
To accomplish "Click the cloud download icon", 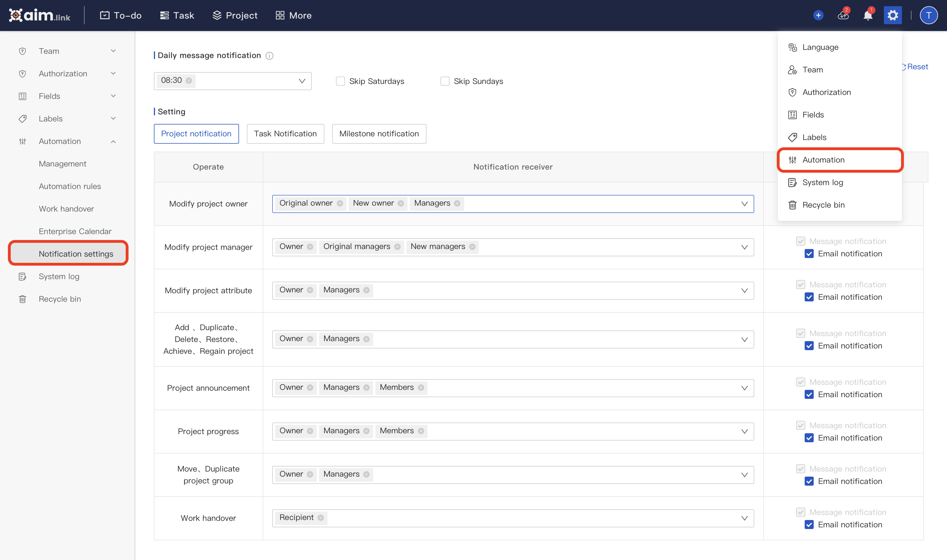I will coord(843,15).
